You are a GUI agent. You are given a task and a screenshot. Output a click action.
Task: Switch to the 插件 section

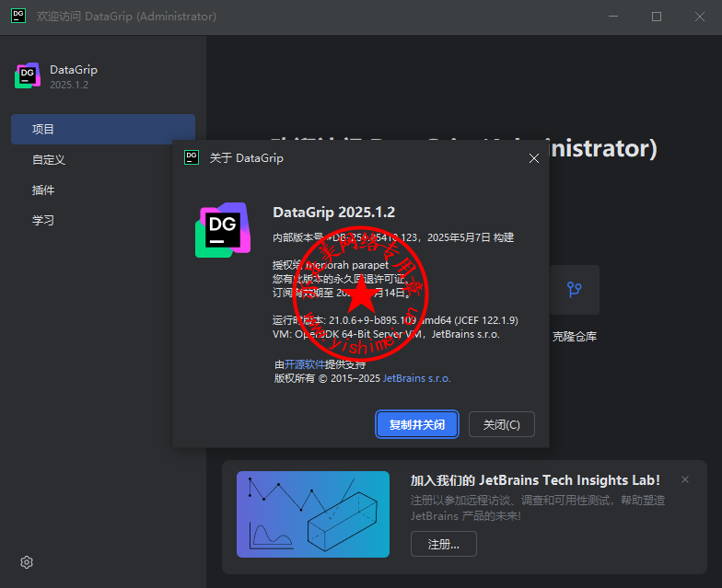point(42,190)
